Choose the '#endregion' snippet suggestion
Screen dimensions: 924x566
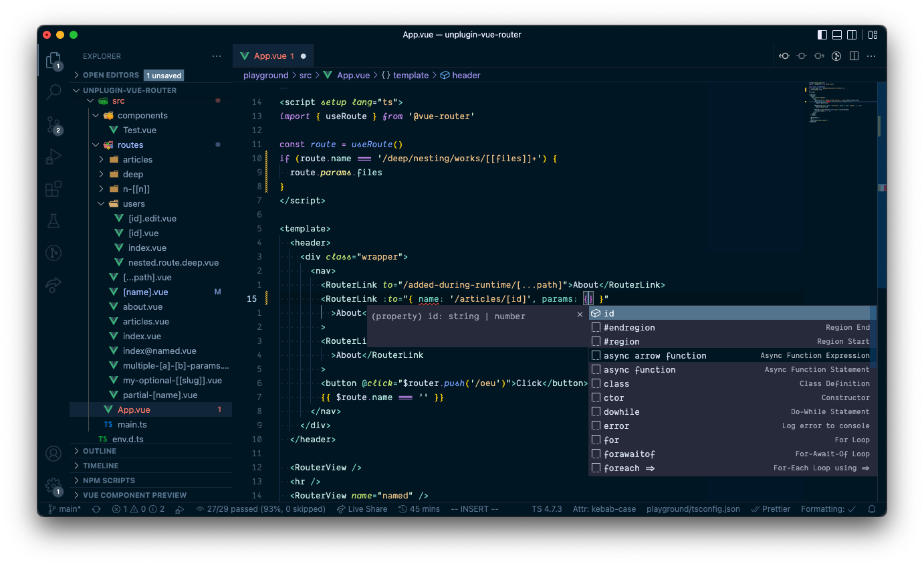coord(732,327)
